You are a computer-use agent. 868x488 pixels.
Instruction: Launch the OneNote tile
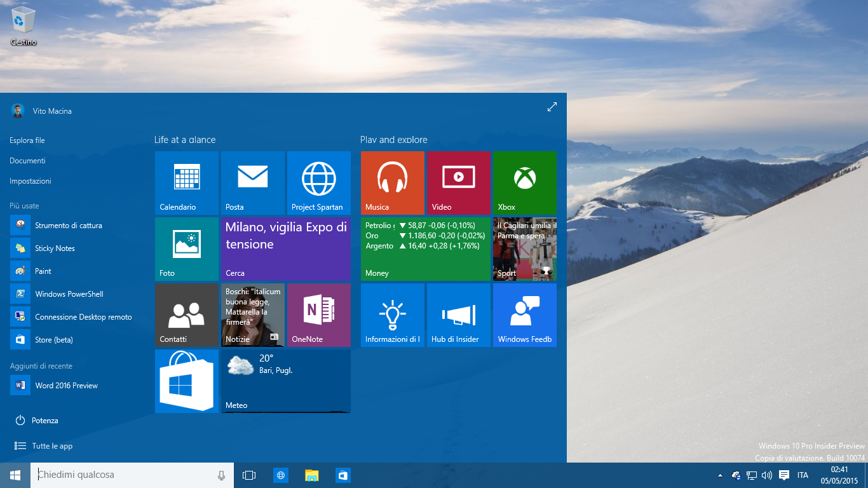click(319, 315)
